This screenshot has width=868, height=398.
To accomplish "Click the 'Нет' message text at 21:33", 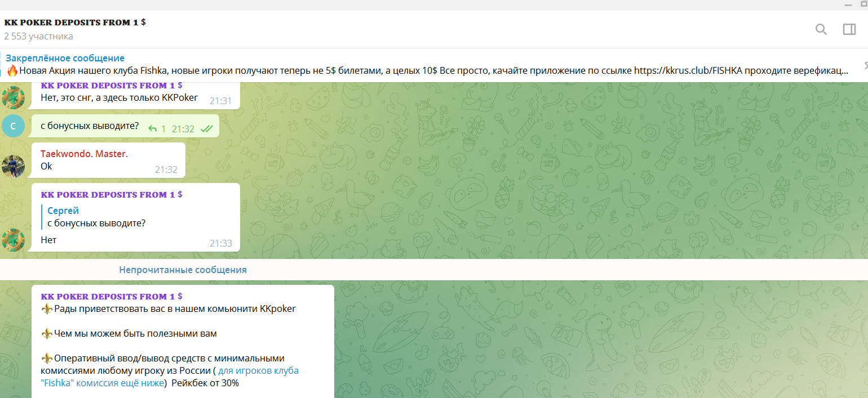I will tap(48, 240).
